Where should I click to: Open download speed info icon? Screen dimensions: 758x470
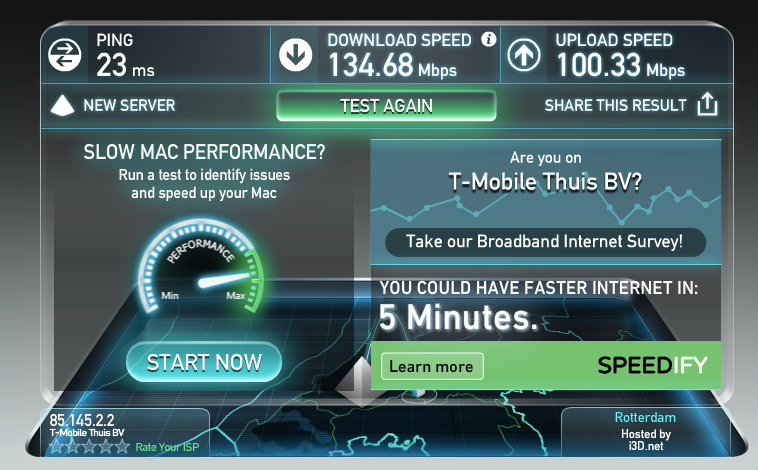[x=489, y=39]
